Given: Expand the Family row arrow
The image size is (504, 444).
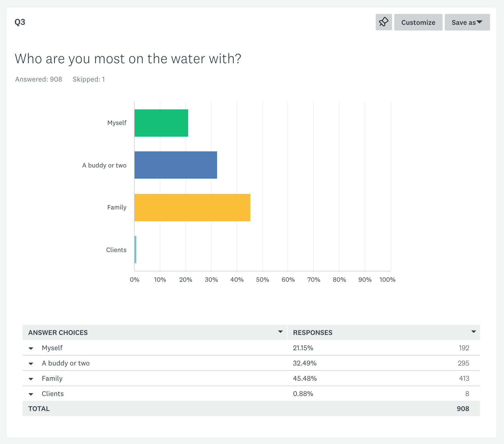Looking at the screenshot, I should click(31, 379).
